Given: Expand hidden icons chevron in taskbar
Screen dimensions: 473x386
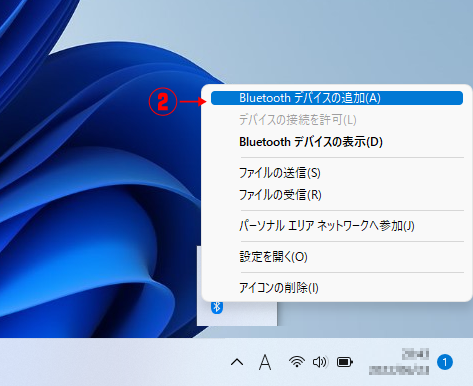Looking at the screenshot, I should click(237, 362).
